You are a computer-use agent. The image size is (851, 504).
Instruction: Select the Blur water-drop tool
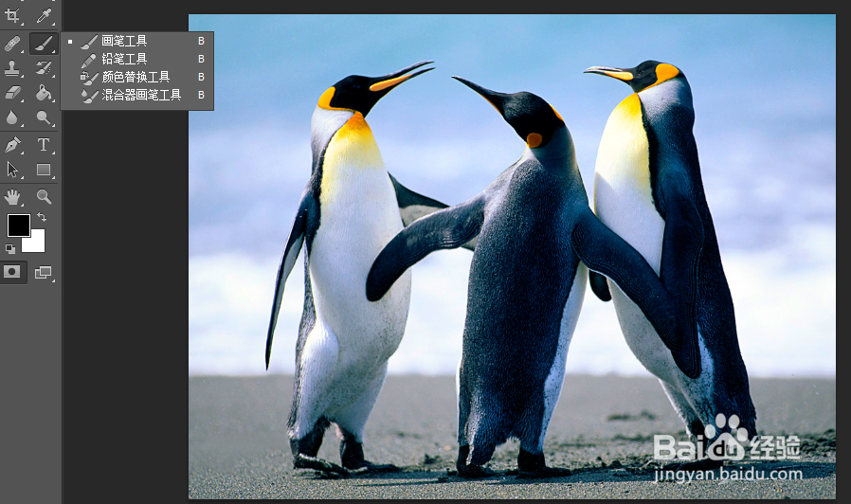pos(12,117)
